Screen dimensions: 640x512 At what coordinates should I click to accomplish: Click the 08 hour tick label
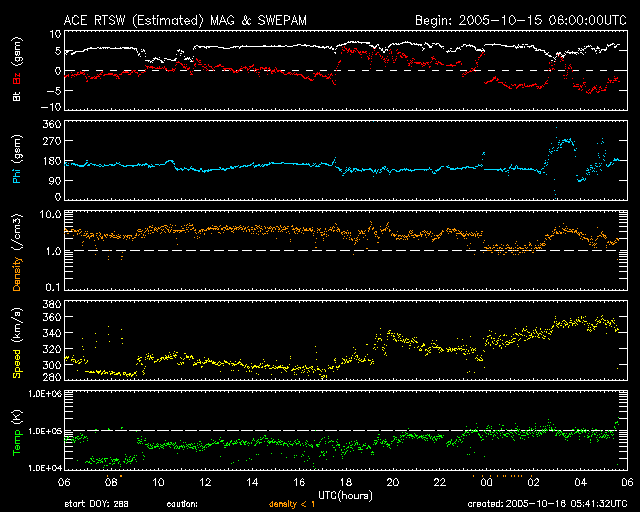click(111, 483)
